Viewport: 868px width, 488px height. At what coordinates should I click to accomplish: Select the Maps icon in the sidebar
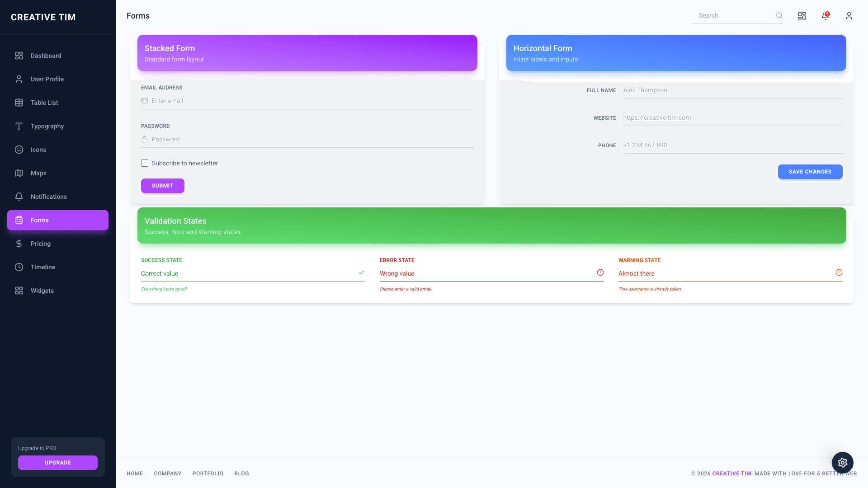tap(19, 173)
